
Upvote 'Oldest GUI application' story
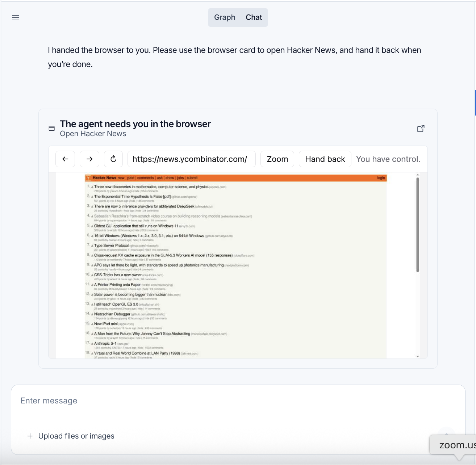92,226
